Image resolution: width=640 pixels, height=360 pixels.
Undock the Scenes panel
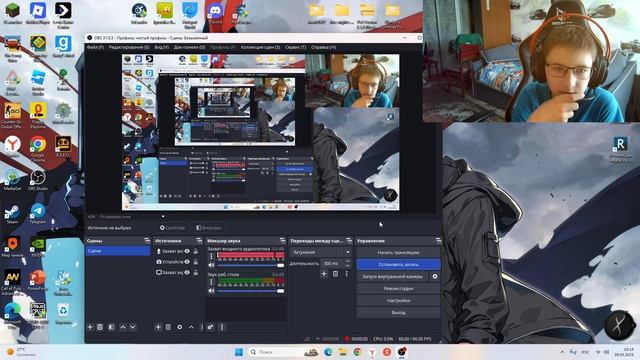[x=147, y=241]
